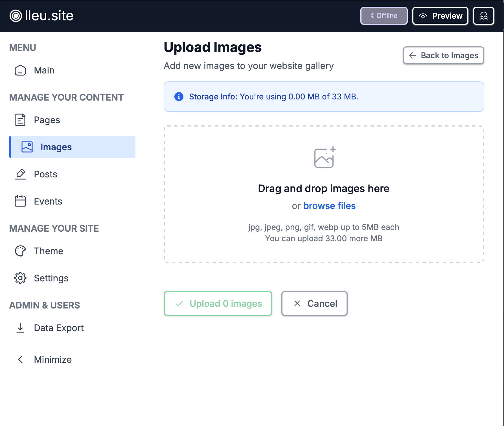Click the Settings gear icon
This screenshot has width=504, height=426.
(20, 278)
